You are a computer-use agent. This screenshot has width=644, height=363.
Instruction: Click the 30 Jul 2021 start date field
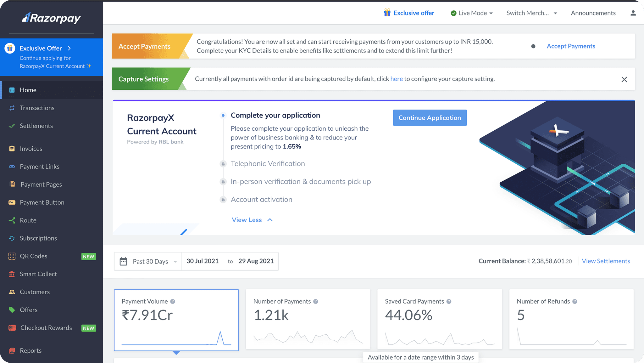203,261
